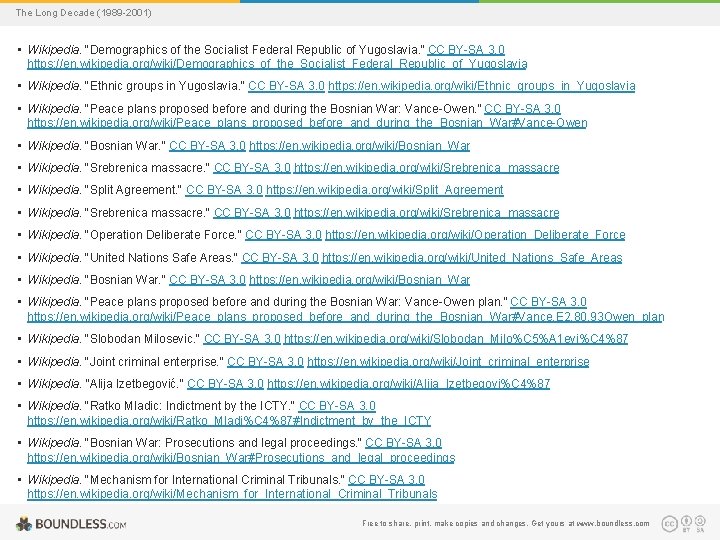Open CC BY-SA 3.0 link for Joint criminal enterprise

(x=265, y=362)
